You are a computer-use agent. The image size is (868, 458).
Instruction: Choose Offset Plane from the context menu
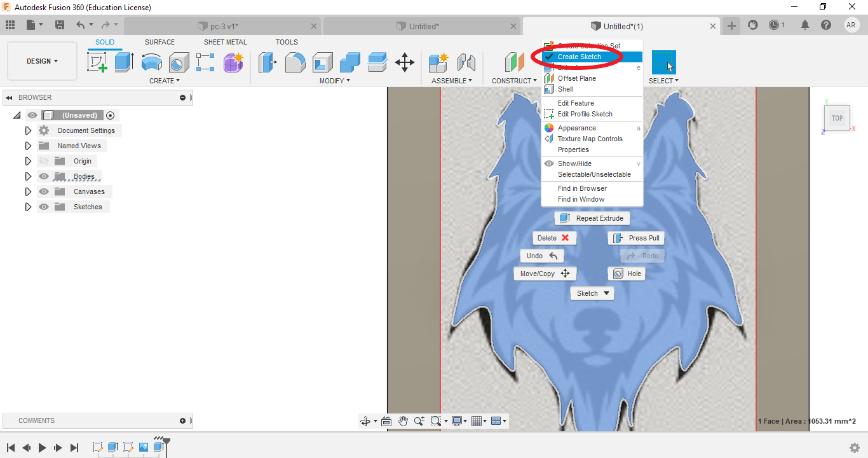pyautogui.click(x=592, y=78)
